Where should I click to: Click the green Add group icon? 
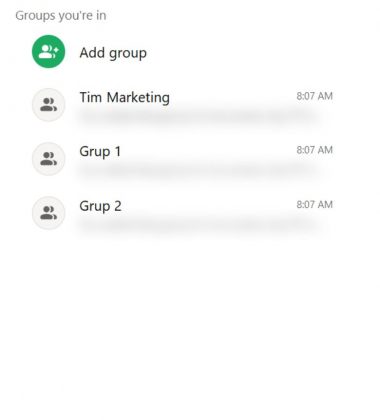(x=49, y=52)
